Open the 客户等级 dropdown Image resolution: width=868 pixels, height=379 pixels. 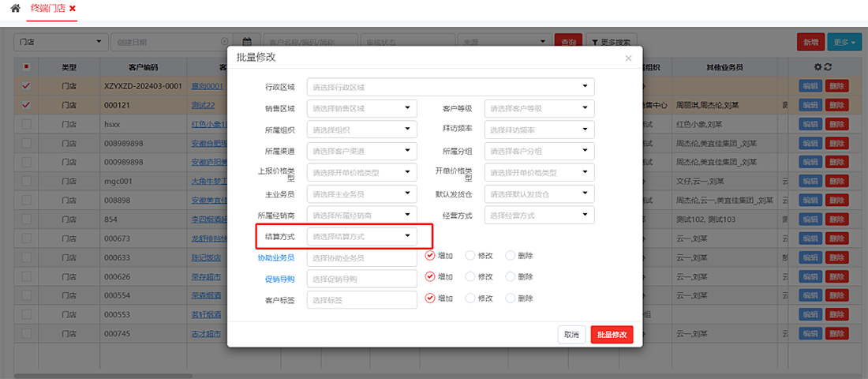539,108
